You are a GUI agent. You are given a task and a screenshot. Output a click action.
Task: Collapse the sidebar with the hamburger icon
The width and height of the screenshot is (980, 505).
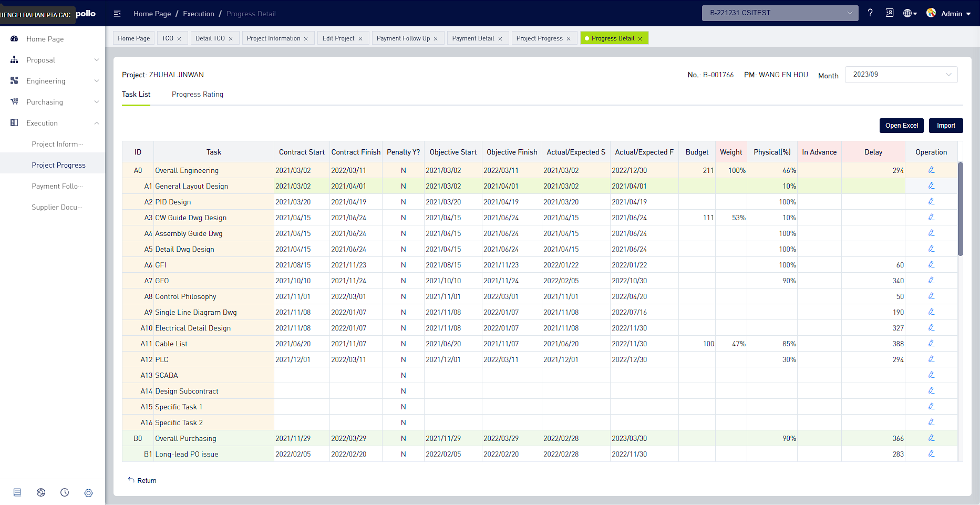[x=117, y=14]
